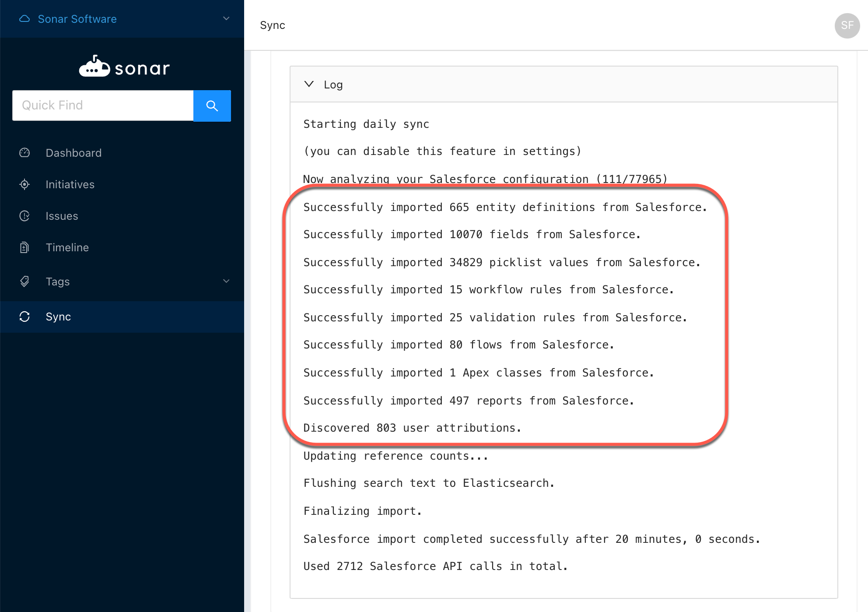Open the SF user avatar menu
This screenshot has width=868, height=612.
coord(847,25)
